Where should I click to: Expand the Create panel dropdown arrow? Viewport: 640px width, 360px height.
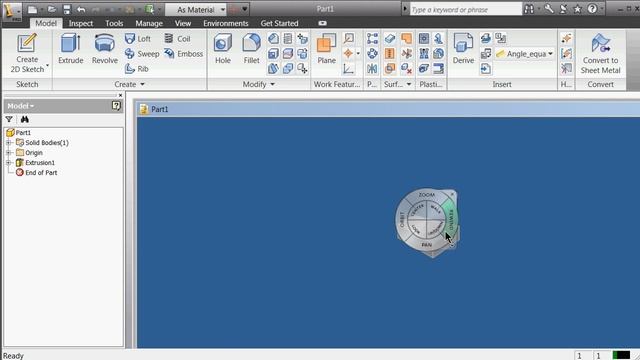(x=142, y=84)
